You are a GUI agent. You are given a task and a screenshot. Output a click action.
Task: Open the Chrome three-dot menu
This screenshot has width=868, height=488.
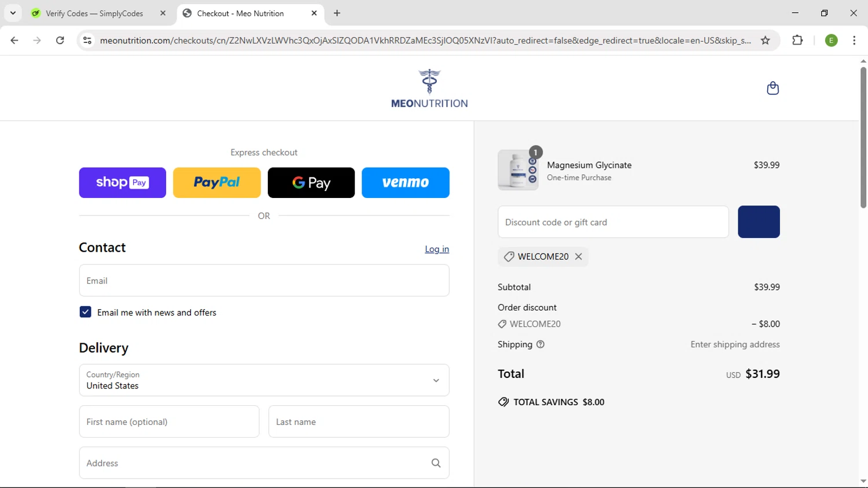854,41
